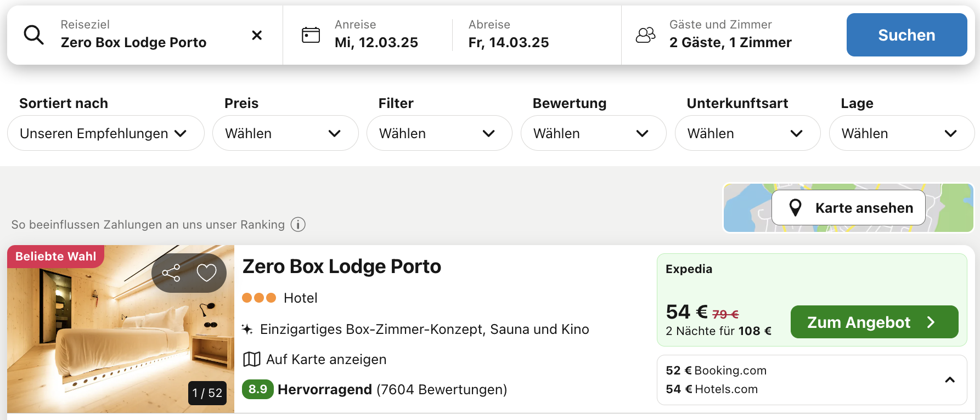The height and width of the screenshot is (420, 980).
Task: Click the 8.9 rating badge
Action: (x=258, y=389)
